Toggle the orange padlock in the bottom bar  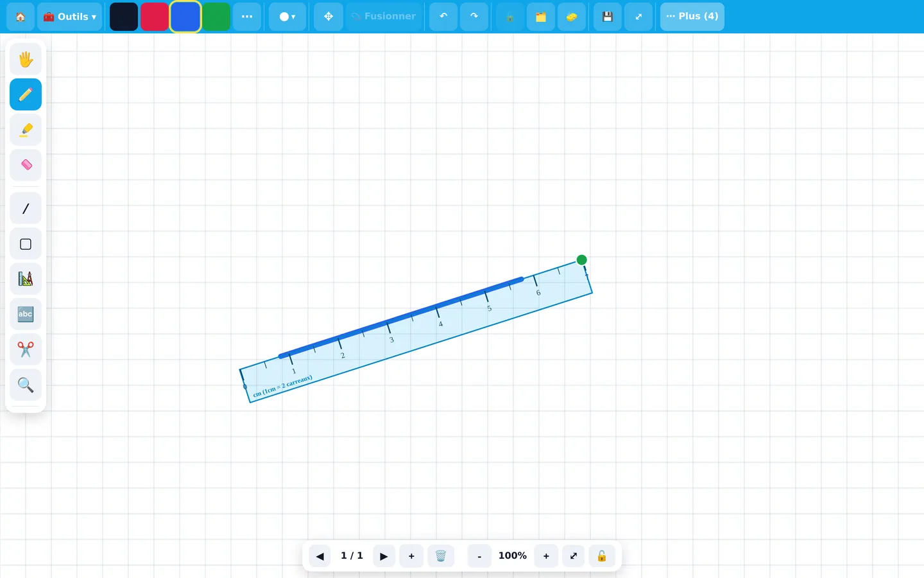click(x=602, y=556)
